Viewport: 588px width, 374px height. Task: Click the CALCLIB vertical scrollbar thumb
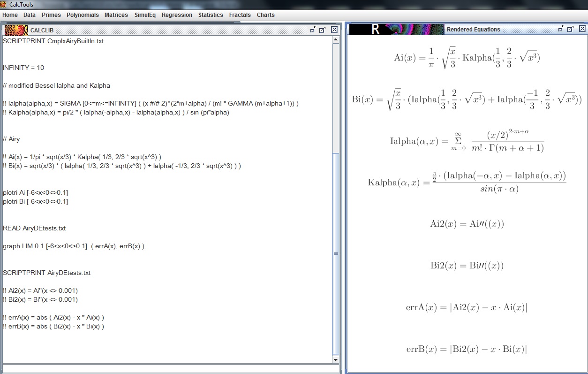[x=335, y=253]
